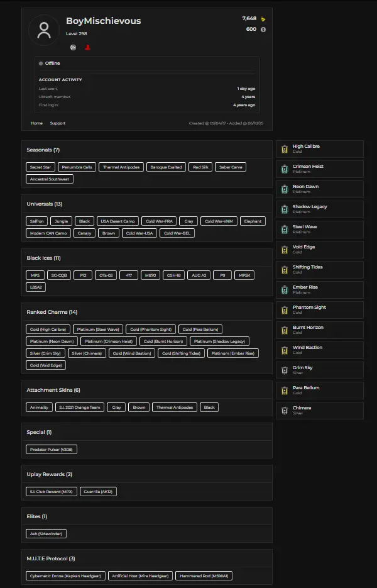Click the Burnt Horizon charm icon
The height and width of the screenshot is (588, 377).
pyautogui.click(x=285, y=330)
